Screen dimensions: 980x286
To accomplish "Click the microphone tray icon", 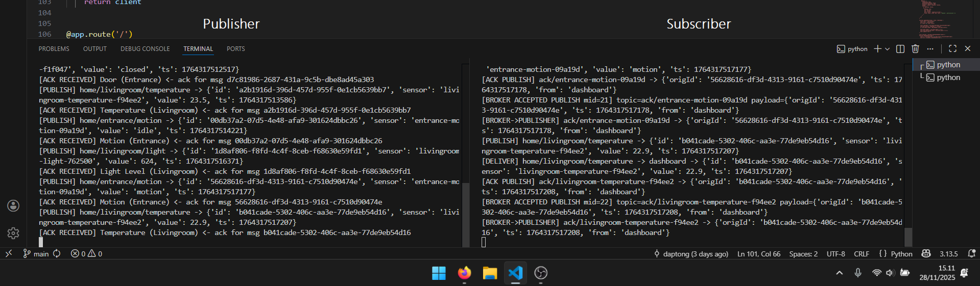I will 858,273.
